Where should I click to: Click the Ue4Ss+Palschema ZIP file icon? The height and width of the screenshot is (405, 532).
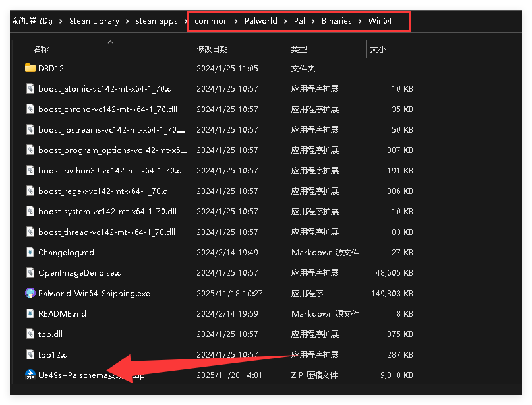pos(30,375)
